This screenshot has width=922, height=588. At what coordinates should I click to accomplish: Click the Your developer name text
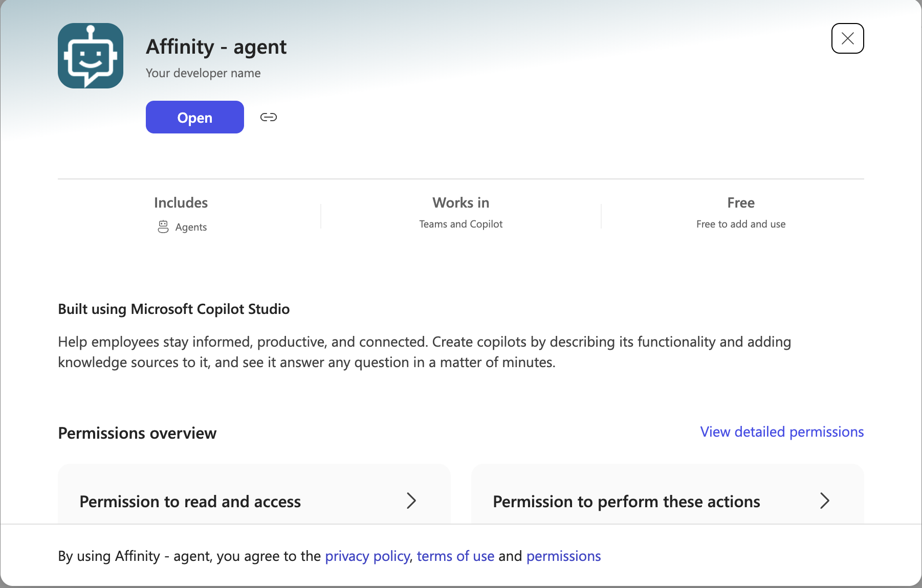tap(203, 73)
